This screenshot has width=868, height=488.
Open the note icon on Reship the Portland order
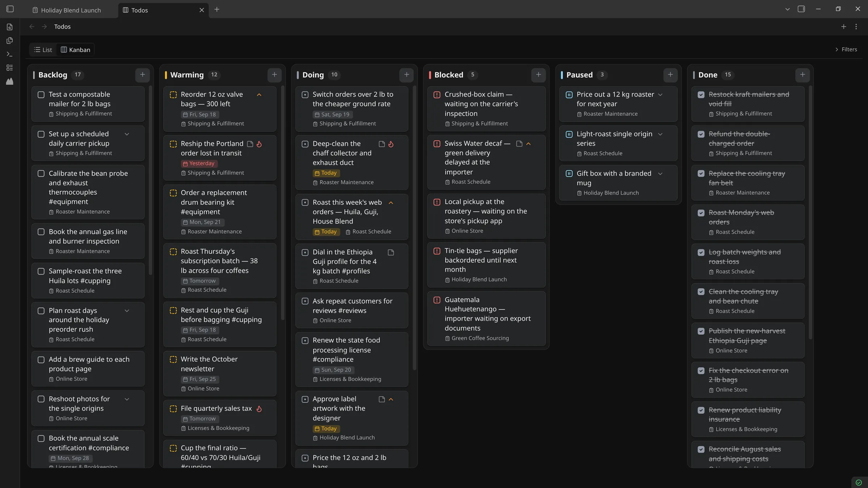[250, 144]
